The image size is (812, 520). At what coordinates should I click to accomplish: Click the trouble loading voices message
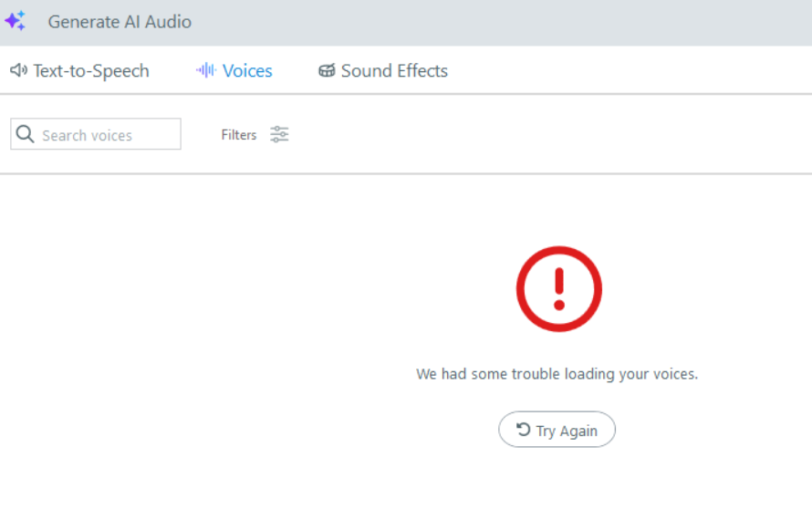point(557,374)
